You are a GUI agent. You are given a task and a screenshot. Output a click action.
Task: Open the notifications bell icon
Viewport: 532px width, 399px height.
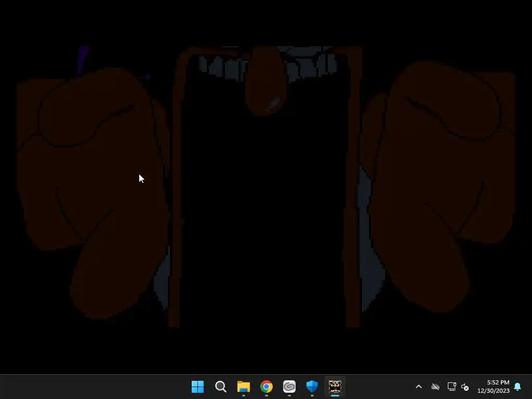(x=517, y=387)
